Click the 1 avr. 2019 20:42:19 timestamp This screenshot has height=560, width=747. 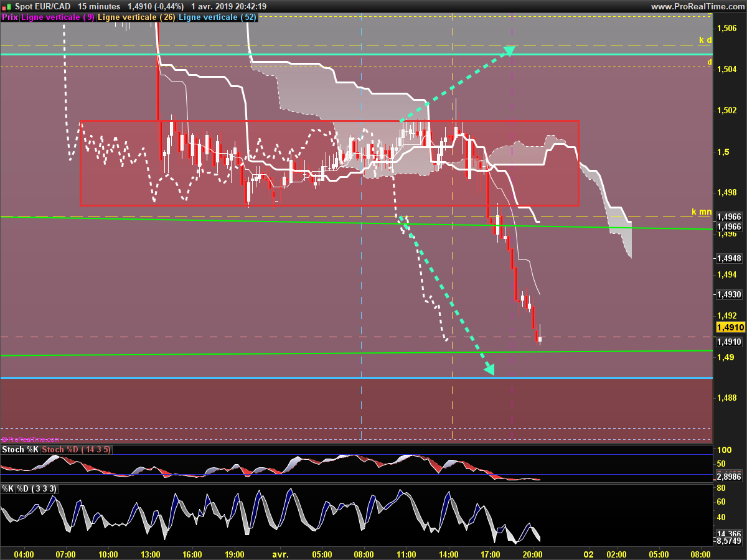[229, 6]
